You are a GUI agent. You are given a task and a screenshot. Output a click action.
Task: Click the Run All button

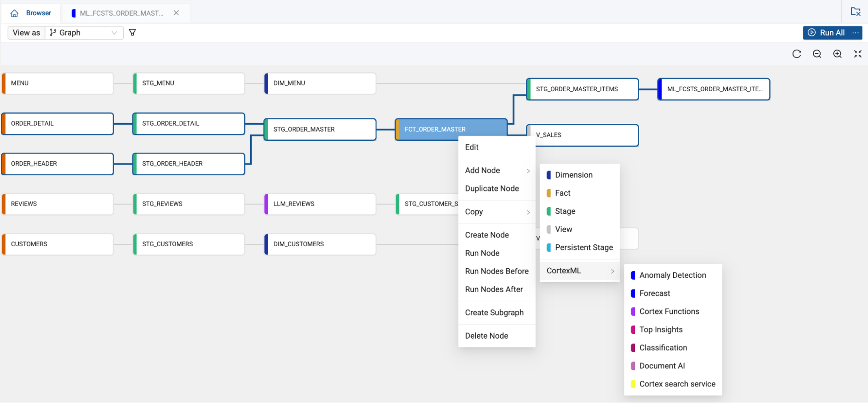[827, 33]
